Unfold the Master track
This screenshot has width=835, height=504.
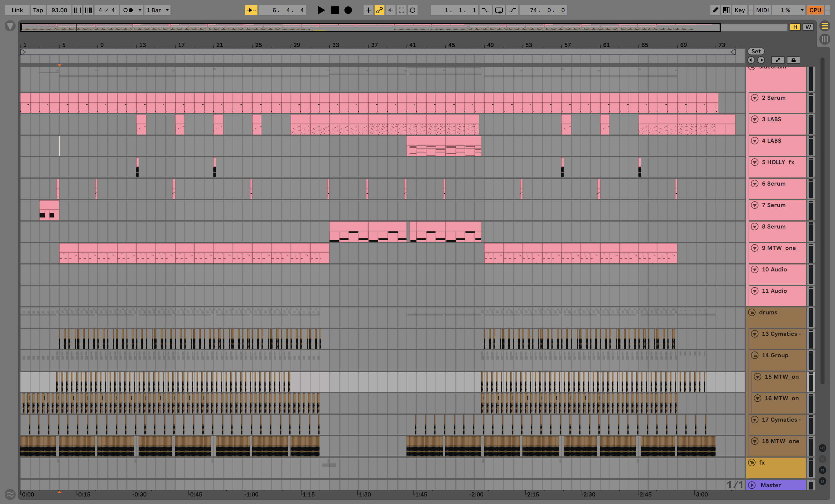click(x=752, y=485)
